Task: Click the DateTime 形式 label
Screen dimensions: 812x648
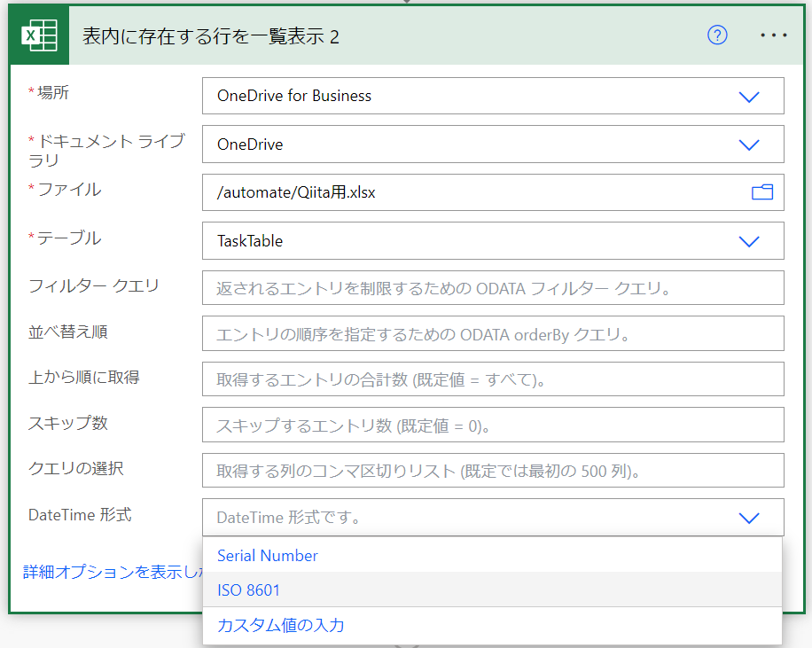Action: pos(80,515)
